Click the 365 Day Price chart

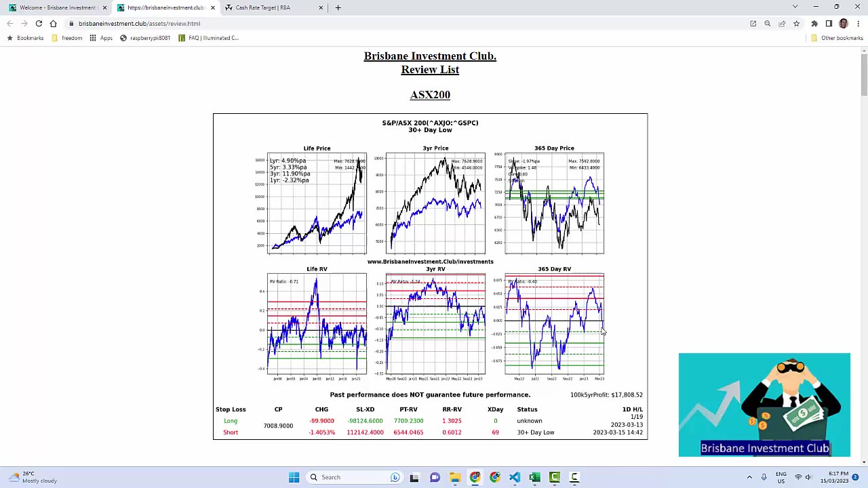(x=554, y=203)
